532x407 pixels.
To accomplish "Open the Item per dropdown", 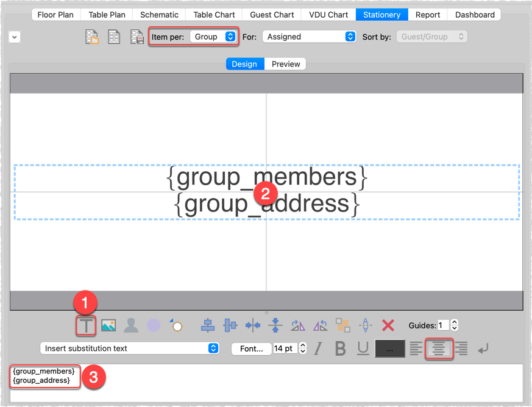I will [213, 36].
